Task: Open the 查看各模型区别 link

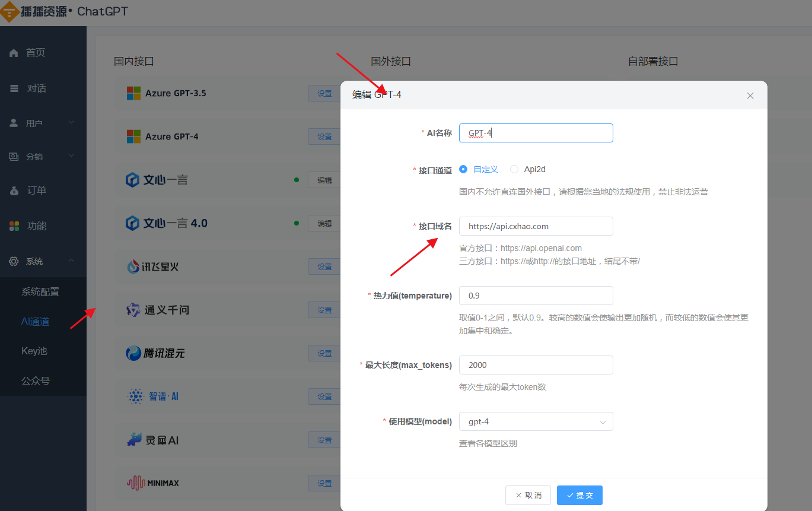Action: pyautogui.click(x=488, y=443)
